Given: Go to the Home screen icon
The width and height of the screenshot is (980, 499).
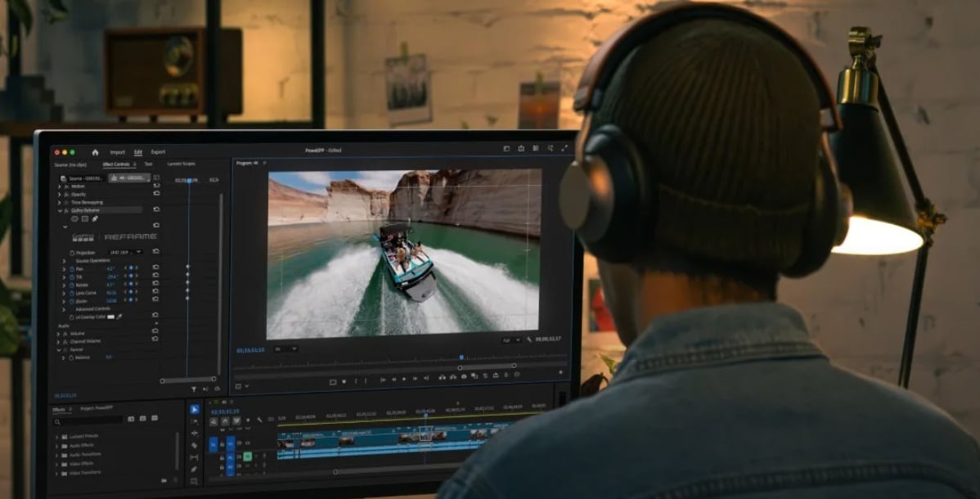Looking at the screenshot, I should click(x=95, y=152).
